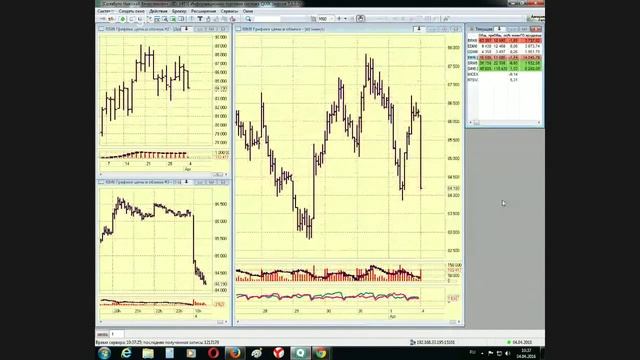Click the quotes table scroll right arrow

point(539,123)
